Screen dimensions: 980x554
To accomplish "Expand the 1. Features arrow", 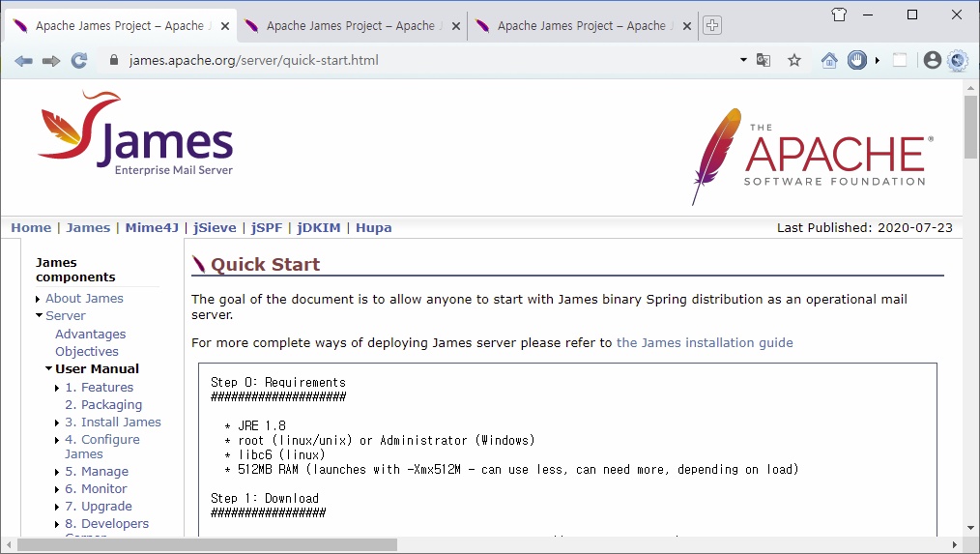I will click(x=57, y=389).
